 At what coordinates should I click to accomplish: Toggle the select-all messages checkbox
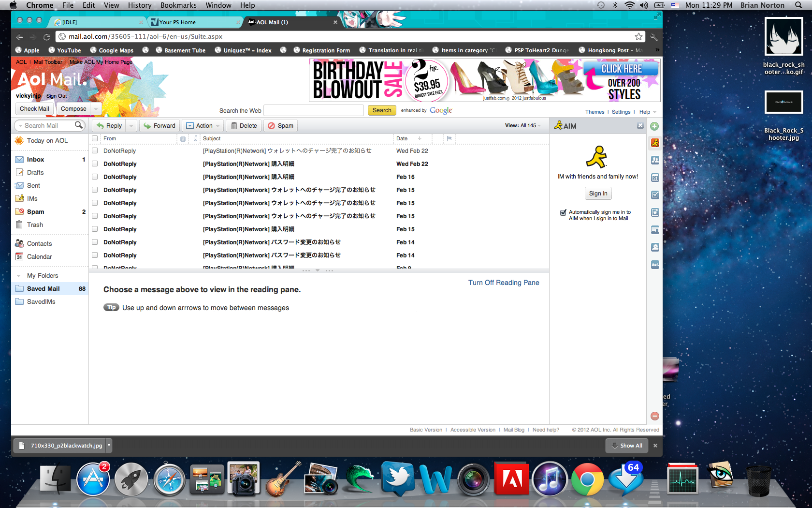pos(95,138)
